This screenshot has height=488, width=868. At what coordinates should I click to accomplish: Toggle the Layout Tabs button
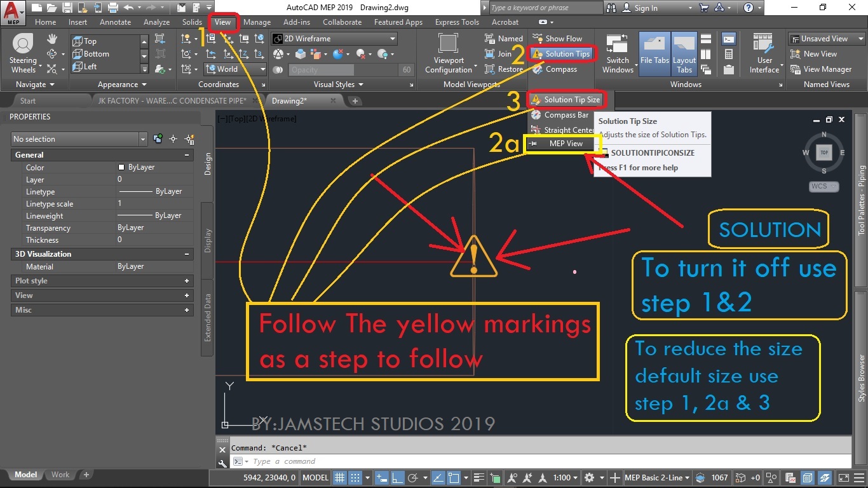click(684, 54)
